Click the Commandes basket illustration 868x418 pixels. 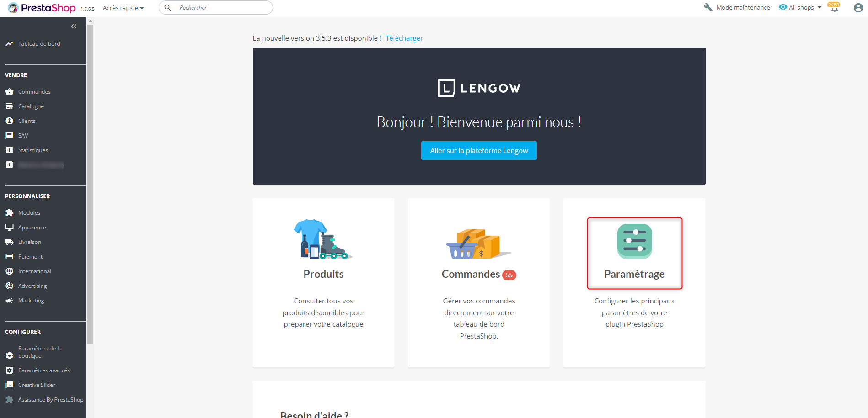478,243
